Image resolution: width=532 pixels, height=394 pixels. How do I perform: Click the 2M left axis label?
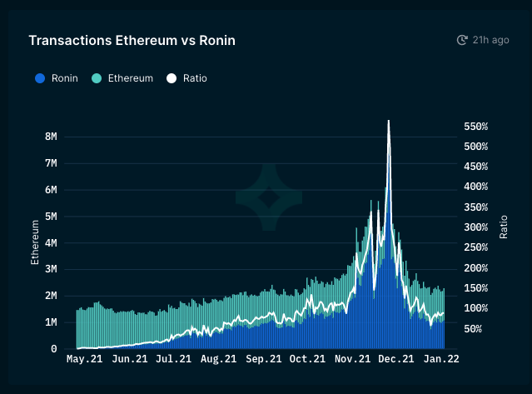coord(51,296)
